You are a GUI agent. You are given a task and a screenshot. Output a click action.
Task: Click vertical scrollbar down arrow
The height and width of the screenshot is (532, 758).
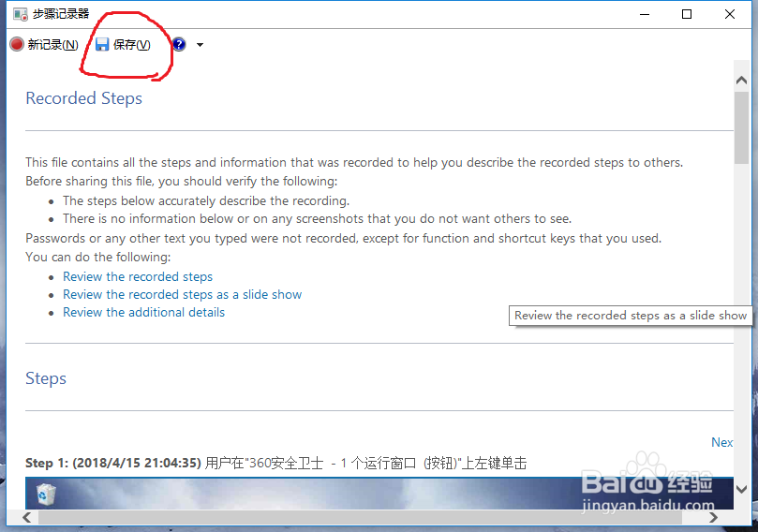(741, 489)
